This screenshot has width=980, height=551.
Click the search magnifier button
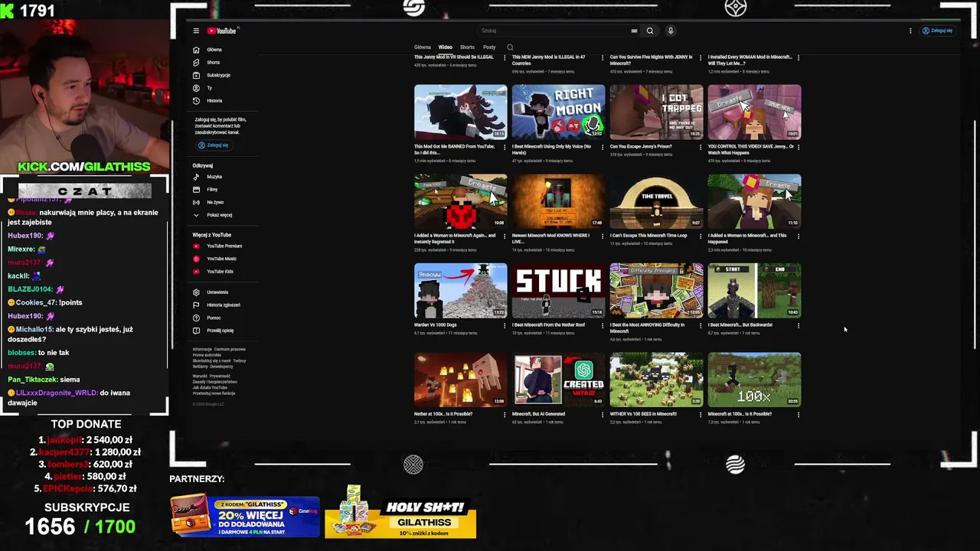pos(650,31)
